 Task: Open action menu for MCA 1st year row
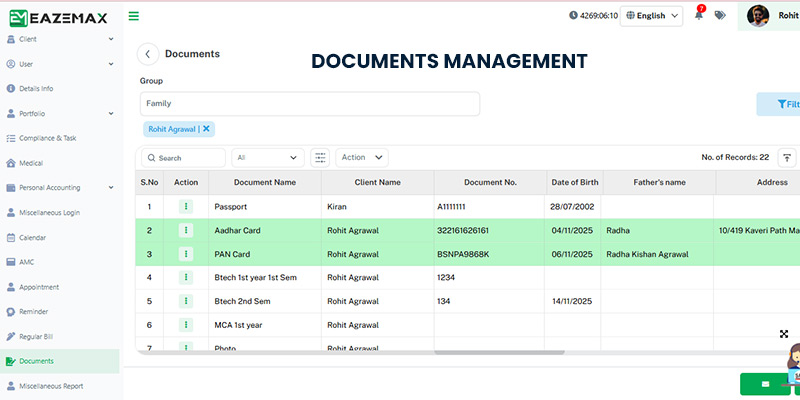186,325
